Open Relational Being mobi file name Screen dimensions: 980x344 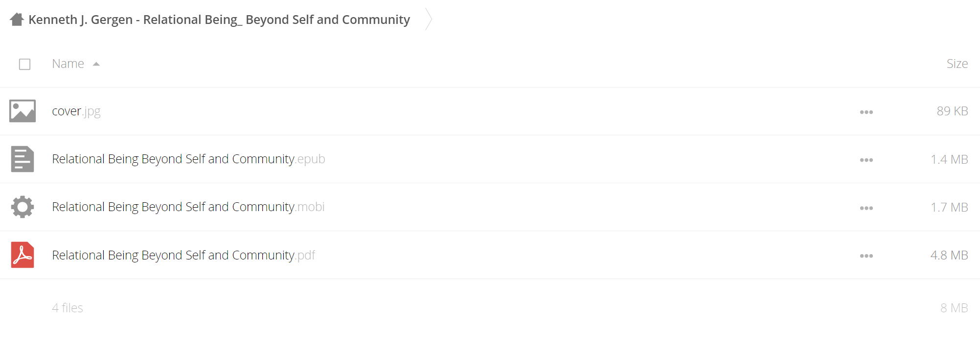[188, 207]
